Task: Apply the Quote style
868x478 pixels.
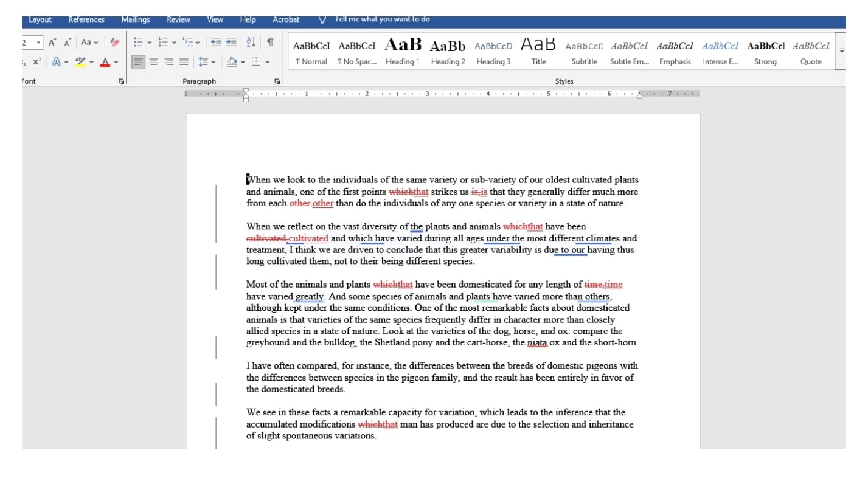Action: pos(811,52)
